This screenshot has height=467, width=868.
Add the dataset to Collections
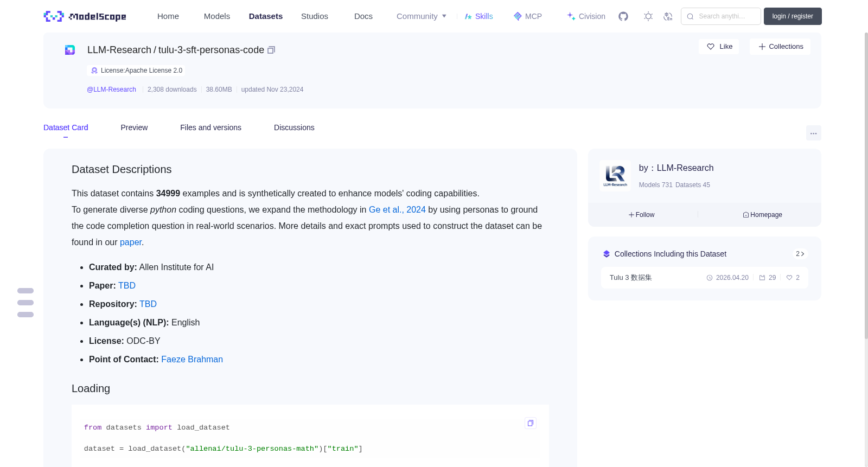tap(780, 47)
